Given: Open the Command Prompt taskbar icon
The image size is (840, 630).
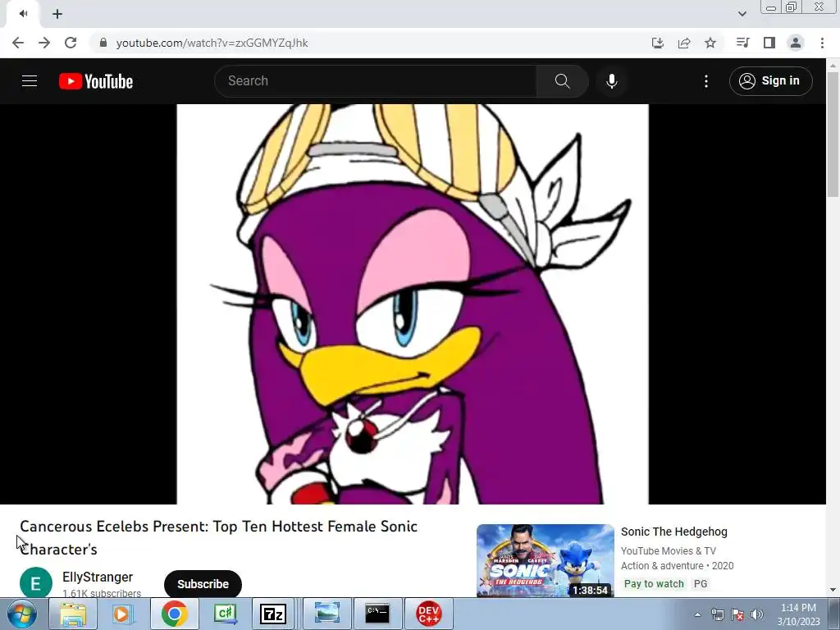Looking at the screenshot, I should pos(377,614).
